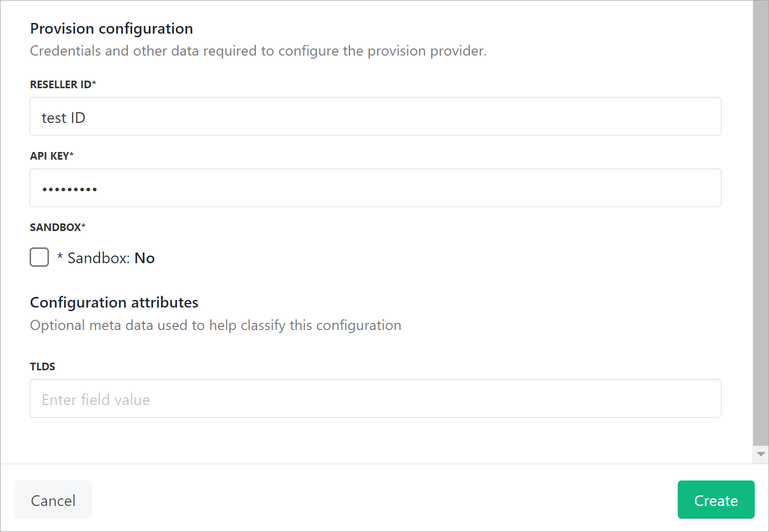This screenshot has height=532, width=769.
Task: Click the Reseller ID input field
Action: point(375,117)
